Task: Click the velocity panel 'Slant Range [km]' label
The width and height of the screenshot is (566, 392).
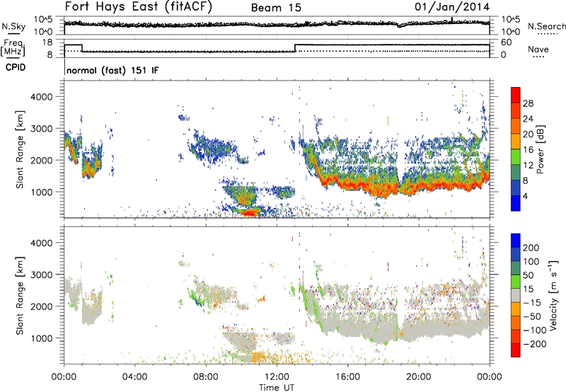Action: [x=20, y=296]
